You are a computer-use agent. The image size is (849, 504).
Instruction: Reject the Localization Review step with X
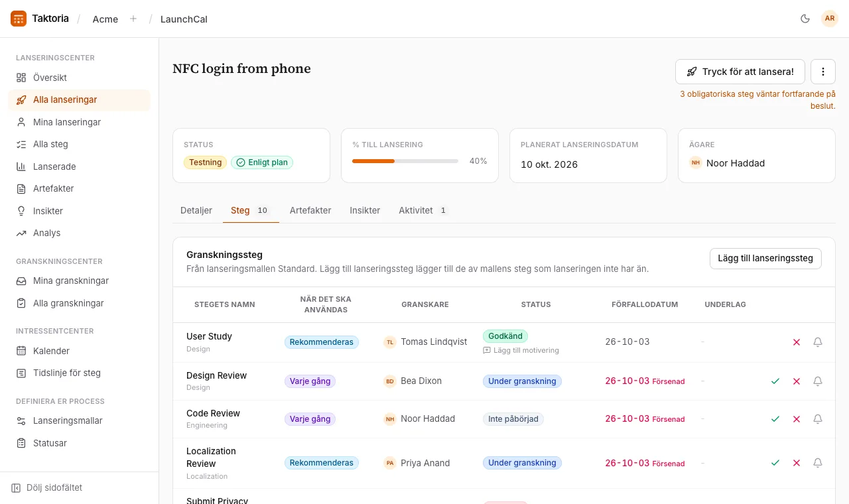click(797, 463)
